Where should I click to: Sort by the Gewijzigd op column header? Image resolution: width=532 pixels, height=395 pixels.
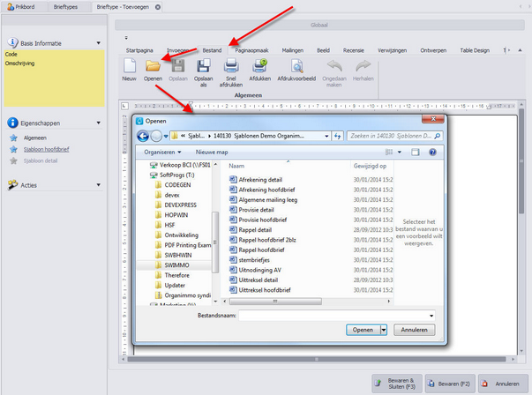pos(371,166)
